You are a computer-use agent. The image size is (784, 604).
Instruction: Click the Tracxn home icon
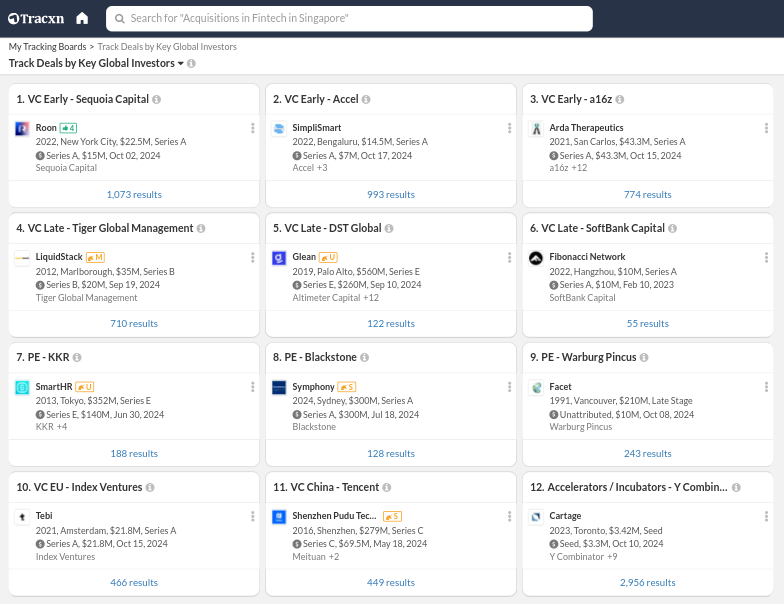[x=82, y=18]
